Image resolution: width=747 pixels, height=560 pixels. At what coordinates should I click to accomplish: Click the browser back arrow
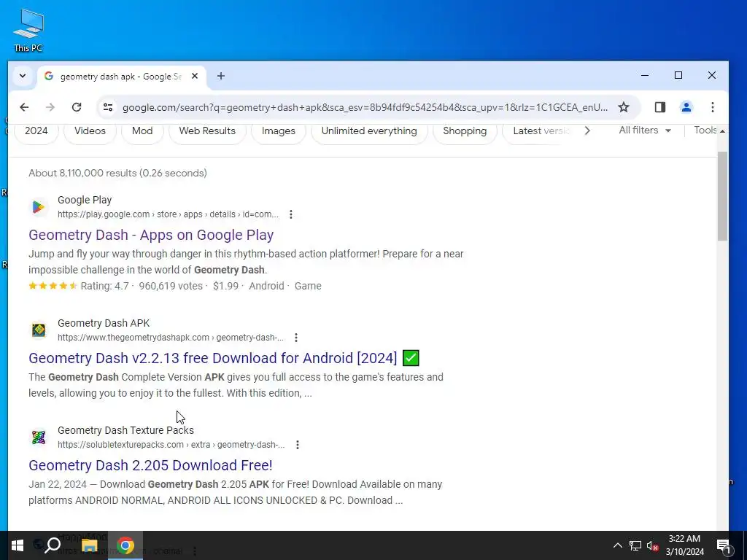click(x=24, y=107)
